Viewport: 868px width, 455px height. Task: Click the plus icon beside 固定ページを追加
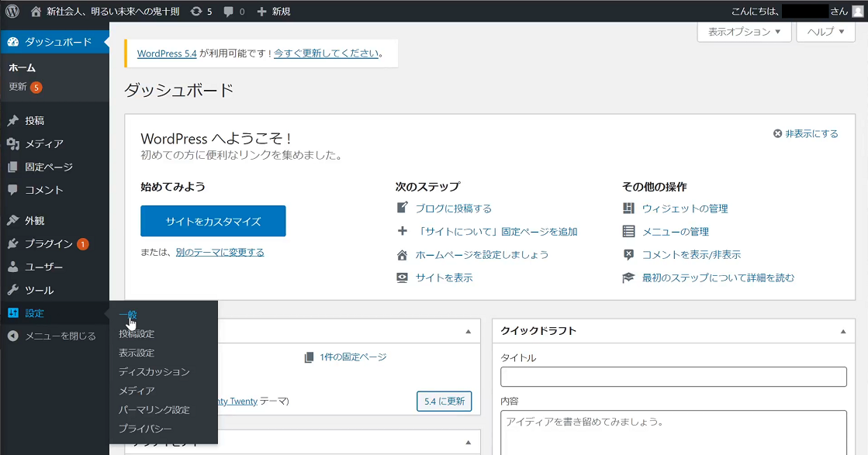click(403, 231)
